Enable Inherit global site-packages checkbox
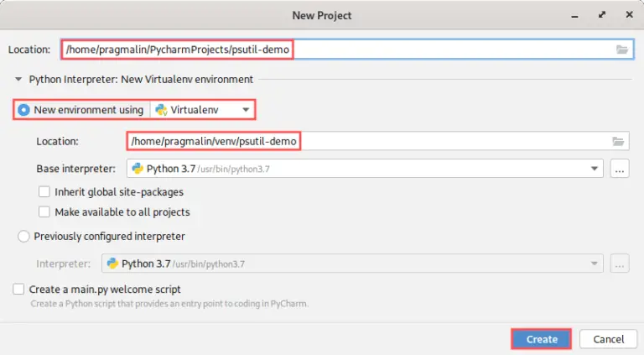Viewport: 644px width, 355px height. pyautogui.click(x=44, y=192)
